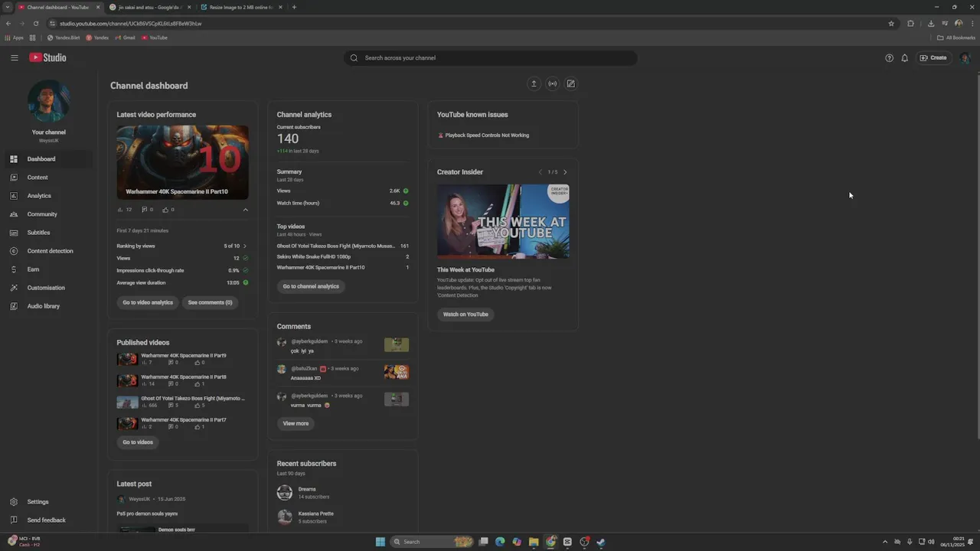980x551 pixels.
Task: Open a new browser tab
Action: point(294,7)
